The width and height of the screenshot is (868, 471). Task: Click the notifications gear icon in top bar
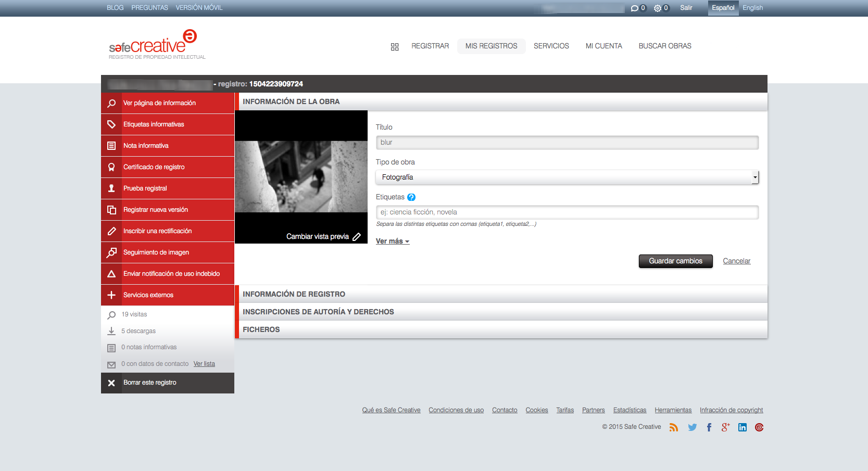(x=658, y=8)
